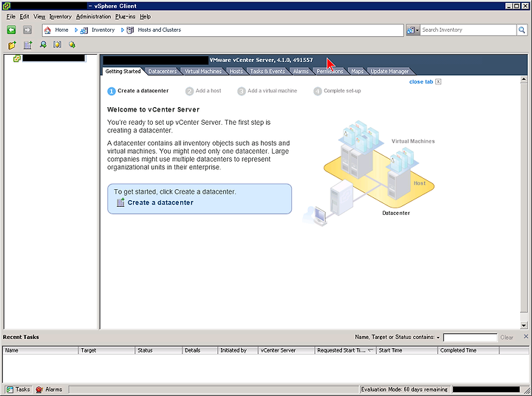Image resolution: width=532 pixels, height=396 pixels.
Task: Sort tasks by Completed Time column
Action: [x=468, y=350]
